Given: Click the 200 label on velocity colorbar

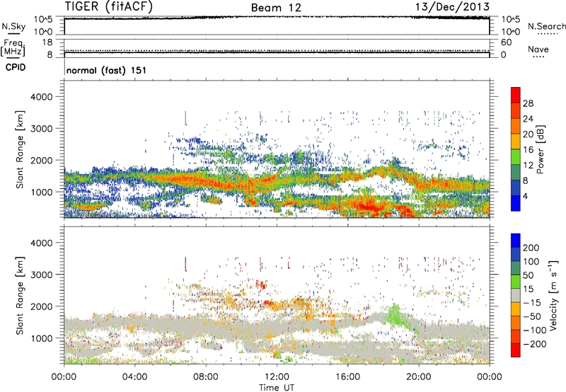Looking at the screenshot, I should pyautogui.click(x=531, y=248).
